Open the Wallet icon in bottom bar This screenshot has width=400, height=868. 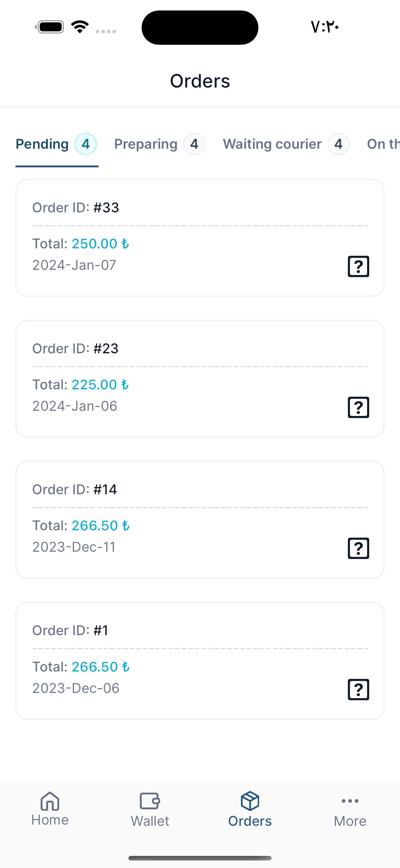tap(150, 801)
